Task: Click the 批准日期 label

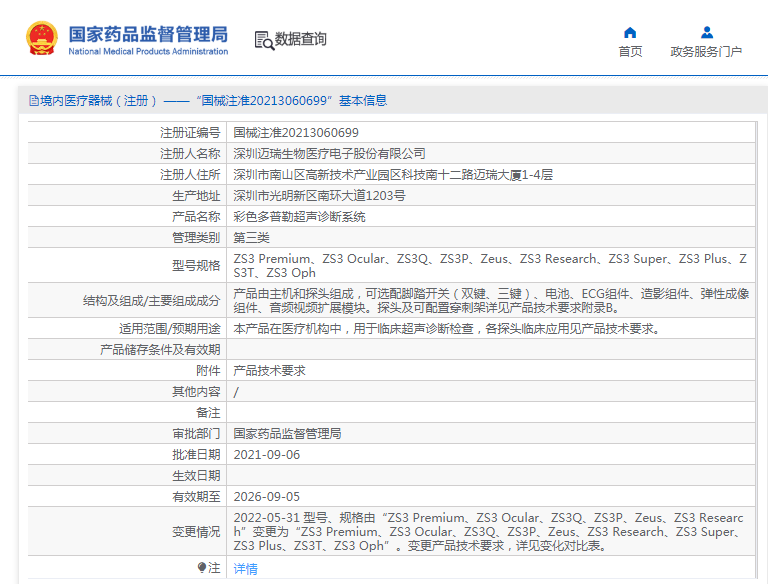Action: pos(196,455)
